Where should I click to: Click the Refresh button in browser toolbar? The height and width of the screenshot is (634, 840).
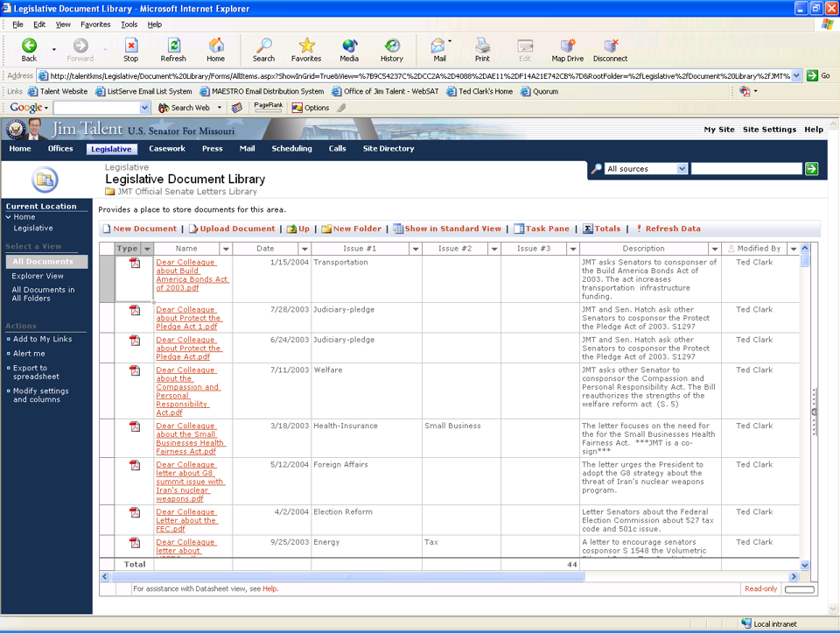coord(173,50)
